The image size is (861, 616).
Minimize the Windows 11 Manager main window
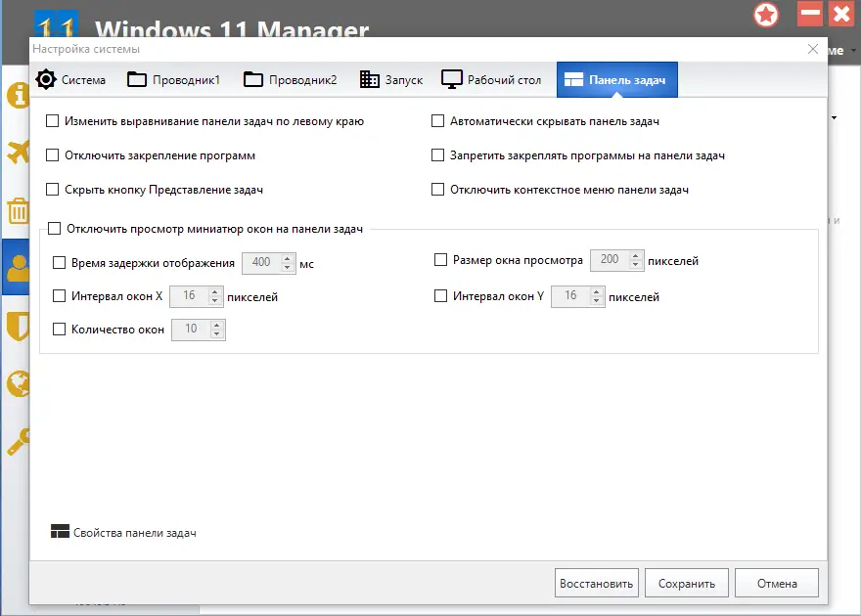[x=809, y=13]
